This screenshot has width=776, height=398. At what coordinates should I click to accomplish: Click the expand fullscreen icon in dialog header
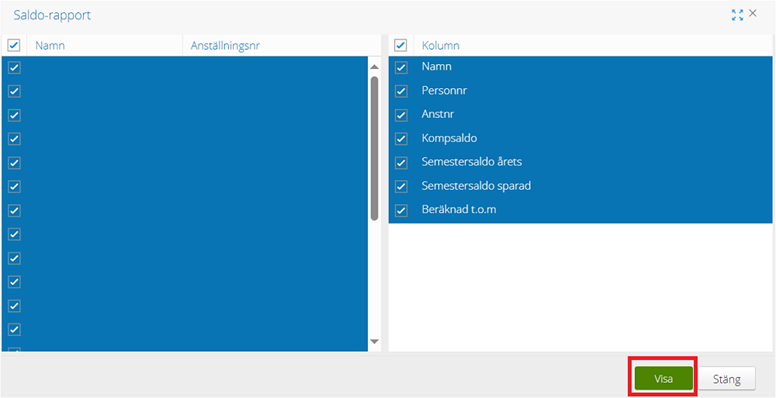tap(737, 15)
